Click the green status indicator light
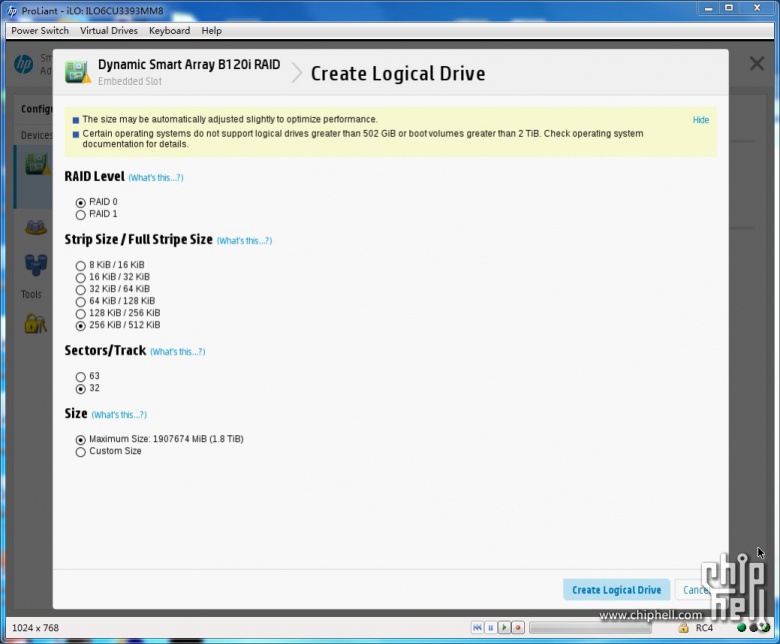Viewport: 780px width, 644px height. [741, 628]
